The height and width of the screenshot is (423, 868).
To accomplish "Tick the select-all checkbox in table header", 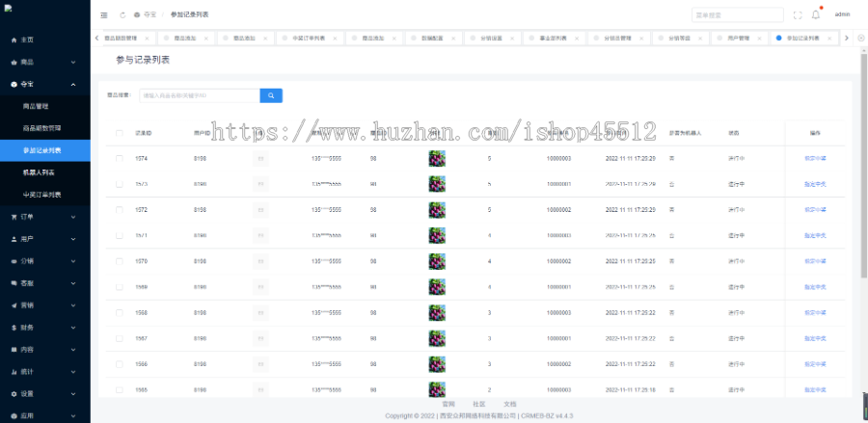I will pos(119,133).
